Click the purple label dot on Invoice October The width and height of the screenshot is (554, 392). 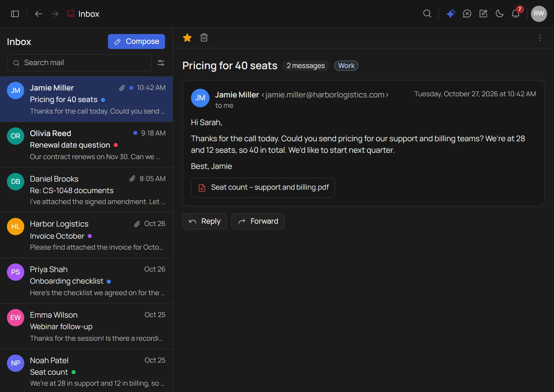pos(90,236)
